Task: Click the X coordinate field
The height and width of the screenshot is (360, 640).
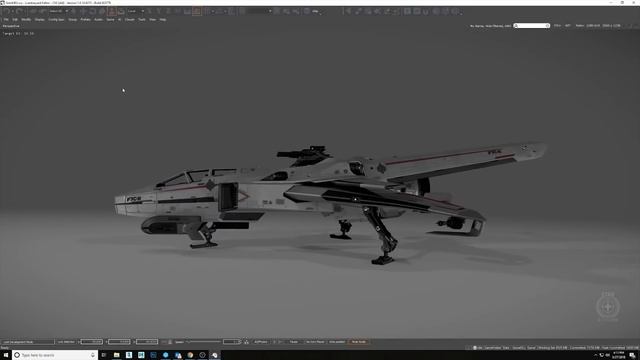Action: click(x=92, y=342)
